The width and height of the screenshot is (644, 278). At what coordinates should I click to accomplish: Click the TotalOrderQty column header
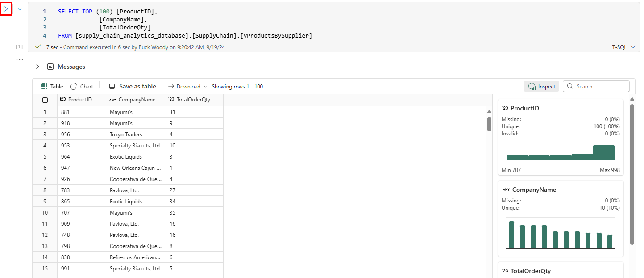click(195, 100)
